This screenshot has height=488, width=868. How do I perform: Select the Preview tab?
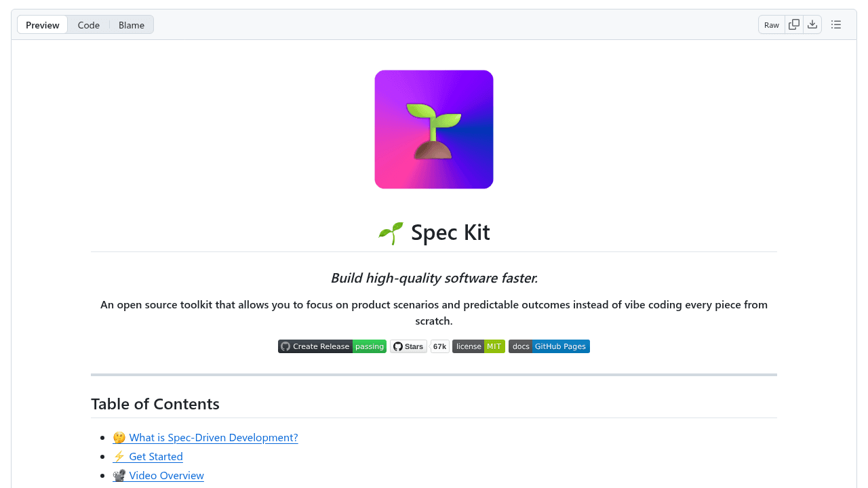pyautogui.click(x=42, y=24)
